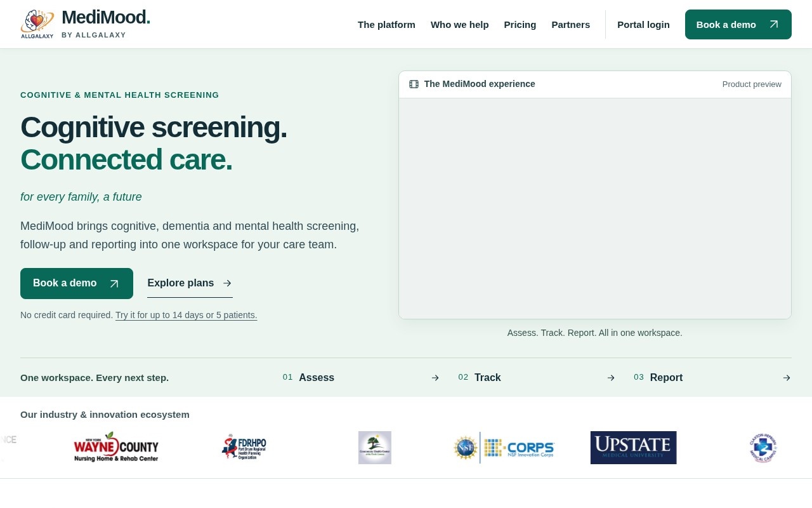Go to the Pricing page

coord(520,25)
